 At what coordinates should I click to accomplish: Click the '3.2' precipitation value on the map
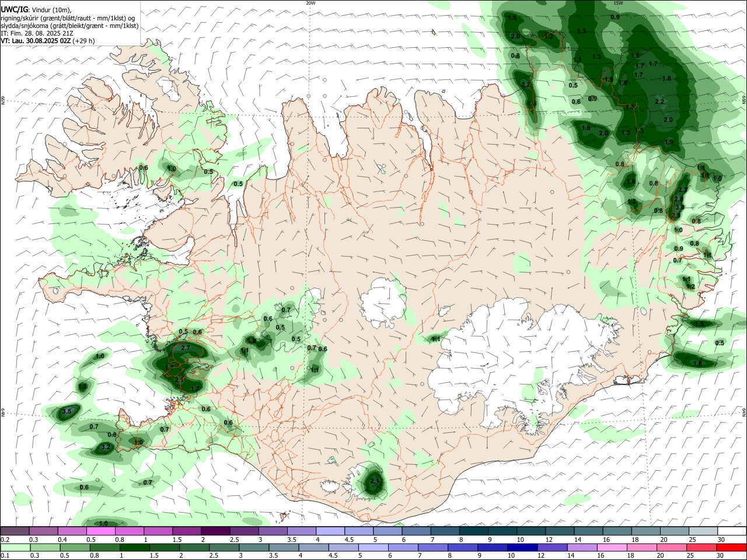point(106,447)
